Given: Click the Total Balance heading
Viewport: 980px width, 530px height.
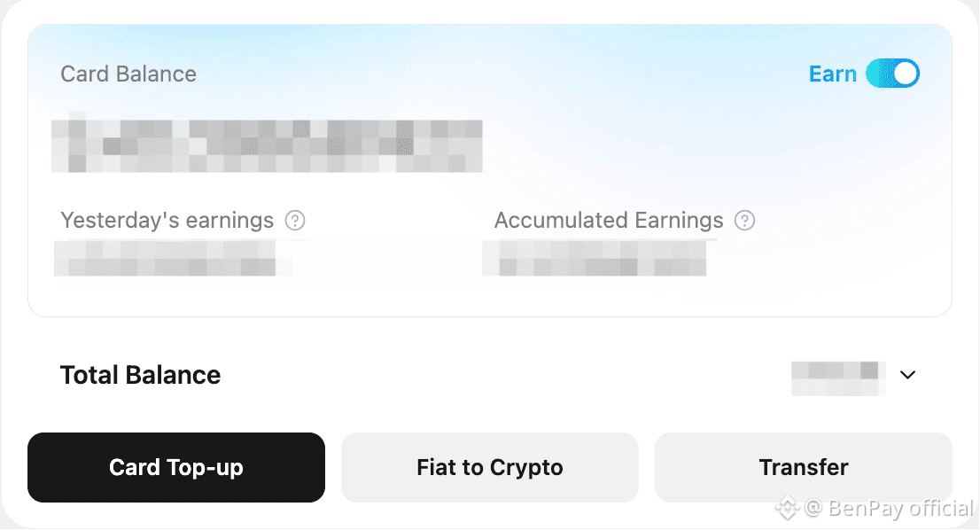Looking at the screenshot, I should [140, 375].
